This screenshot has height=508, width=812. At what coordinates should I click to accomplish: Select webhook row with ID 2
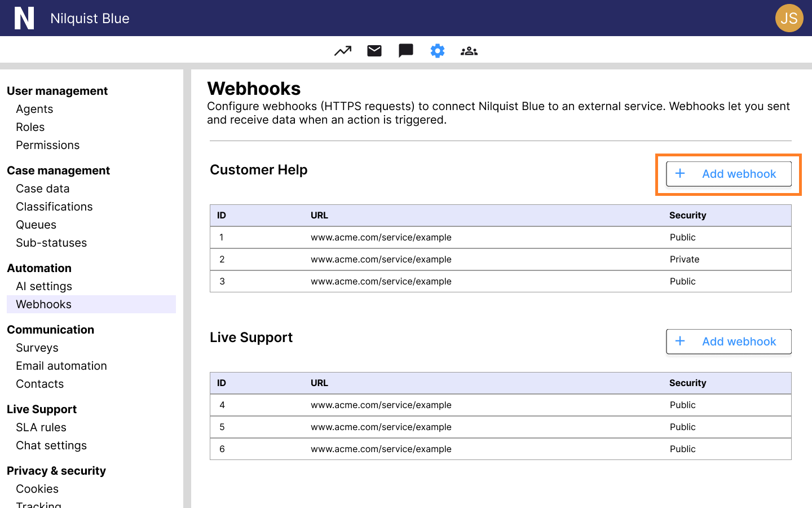point(501,260)
